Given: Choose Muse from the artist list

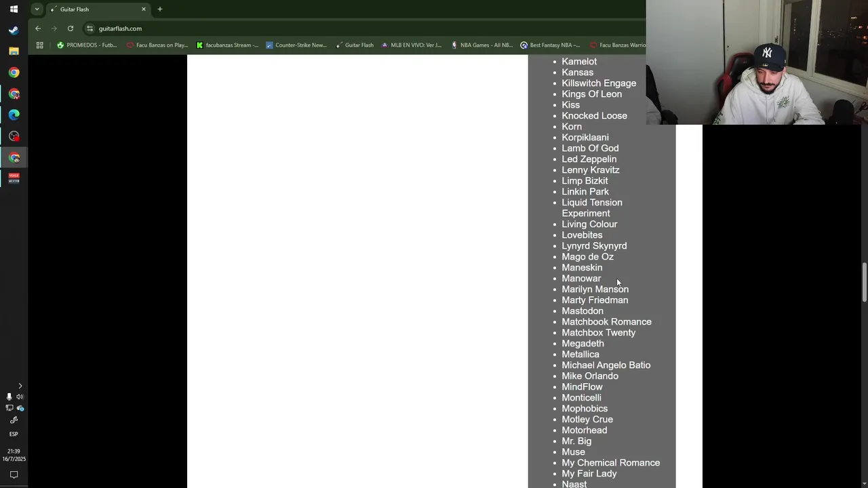Looking at the screenshot, I should tap(573, 452).
